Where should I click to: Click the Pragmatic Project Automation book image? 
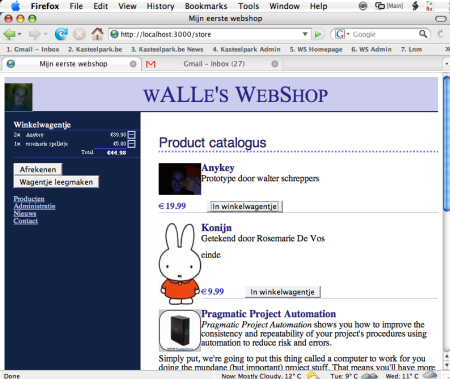(x=180, y=330)
